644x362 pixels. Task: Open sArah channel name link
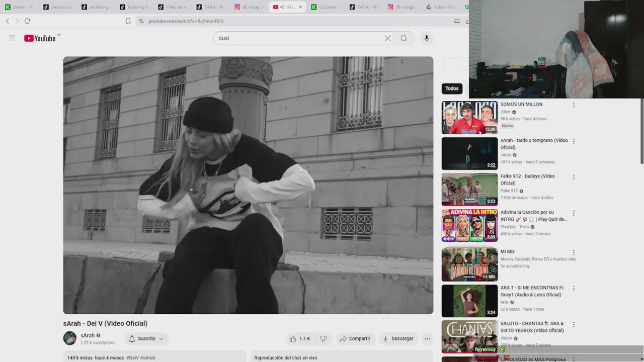(x=88, y=335)
